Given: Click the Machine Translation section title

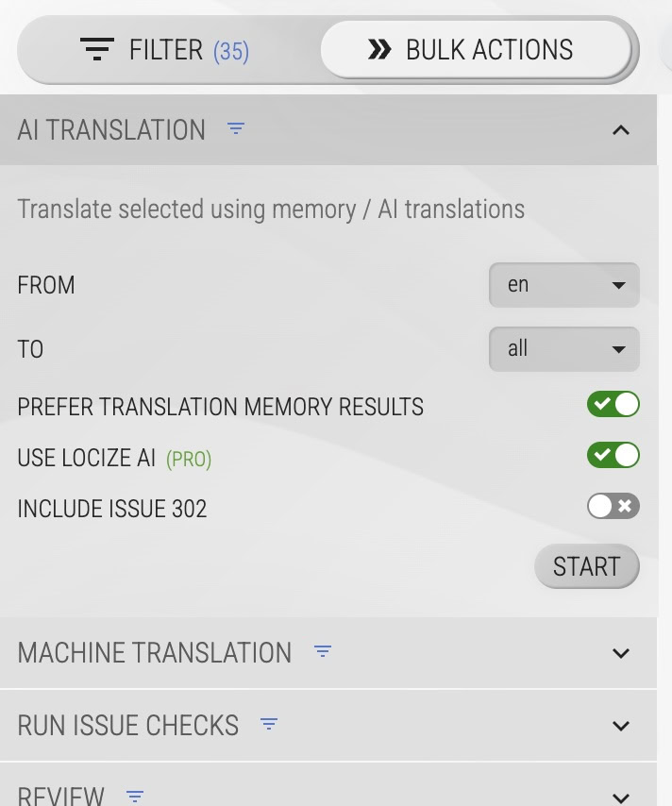Looking at the screenshot, I should [155, 652].
